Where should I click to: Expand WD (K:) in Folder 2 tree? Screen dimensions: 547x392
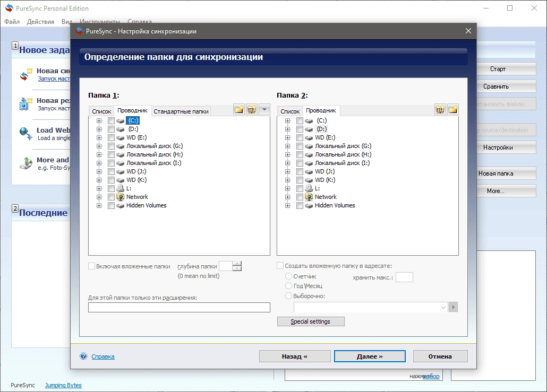(287, 180)
